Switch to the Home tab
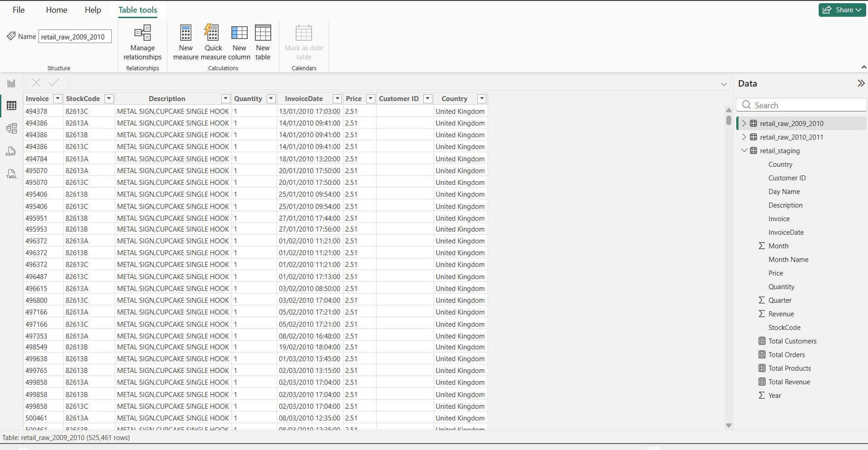The height and width of the screenshot is (450, 868). [x=57, y=10]
